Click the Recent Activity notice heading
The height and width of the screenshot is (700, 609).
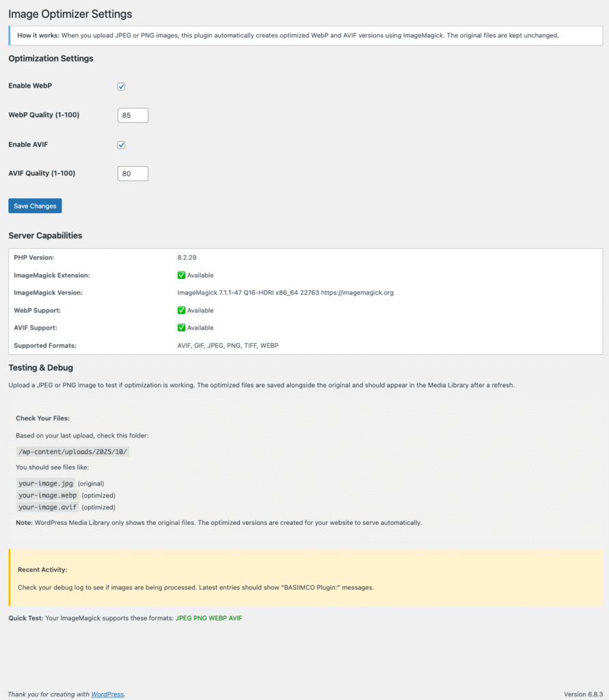click(42, 569)
